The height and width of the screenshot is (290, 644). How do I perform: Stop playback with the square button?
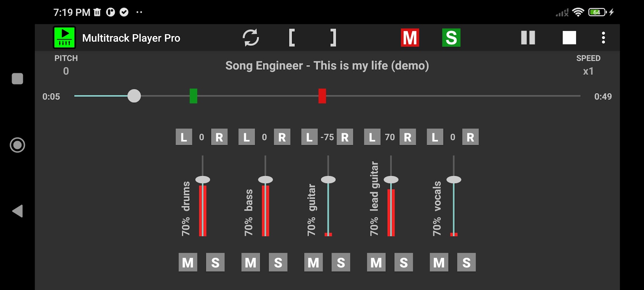tap(569, 38)
